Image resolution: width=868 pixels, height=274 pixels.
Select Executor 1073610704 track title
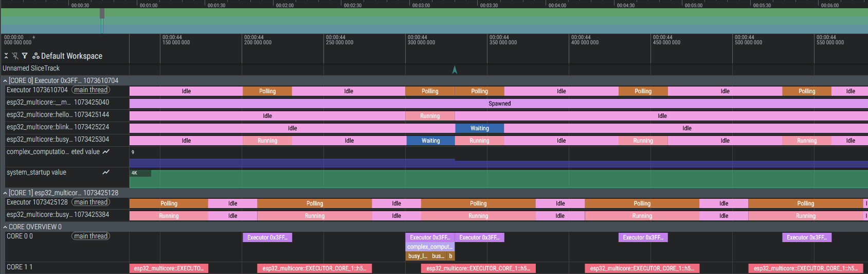[37, 90]
